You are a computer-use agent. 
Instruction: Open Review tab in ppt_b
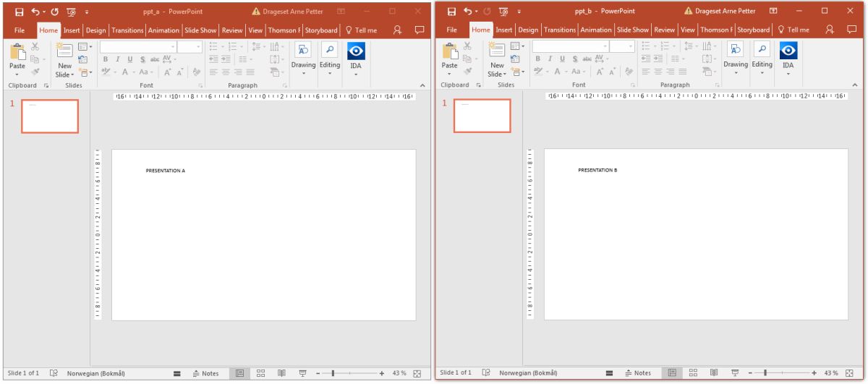pyautogui.click(x=664, y=30)
